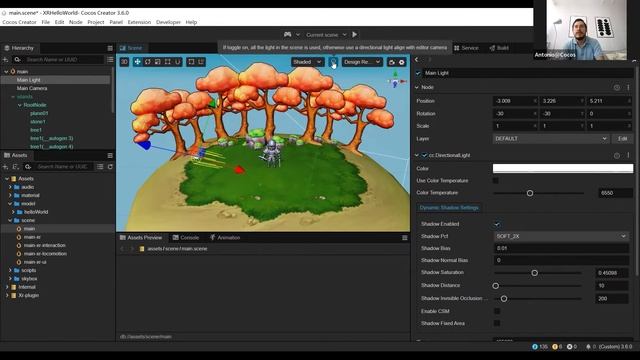The image size is (640, 360).
Task: Open the Design Resolution dropdown
Action: [362, 62]
